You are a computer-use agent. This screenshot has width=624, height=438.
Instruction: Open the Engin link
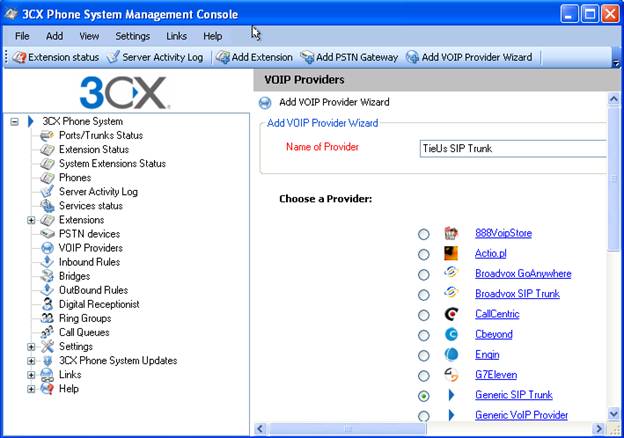pos(487,354)
